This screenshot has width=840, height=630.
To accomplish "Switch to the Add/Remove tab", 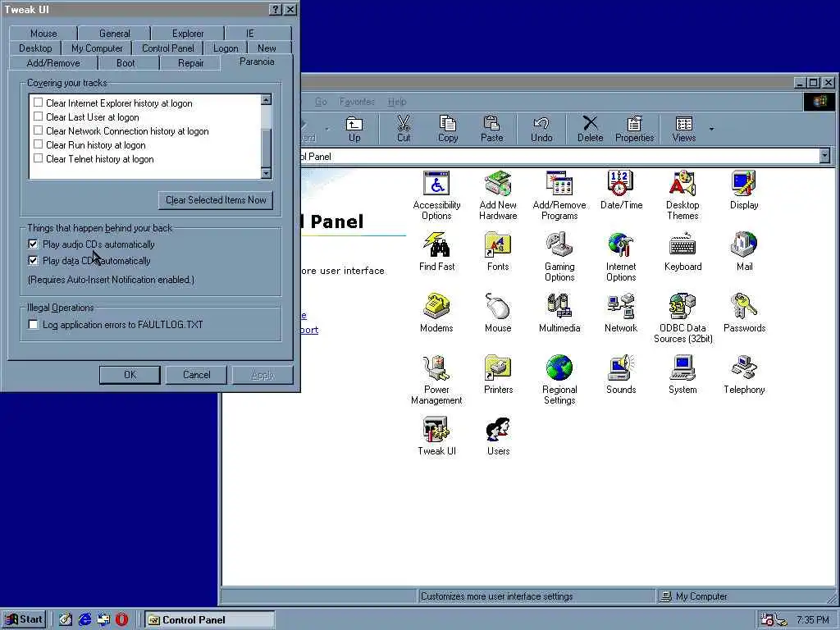I will click(x=53, y=63).
